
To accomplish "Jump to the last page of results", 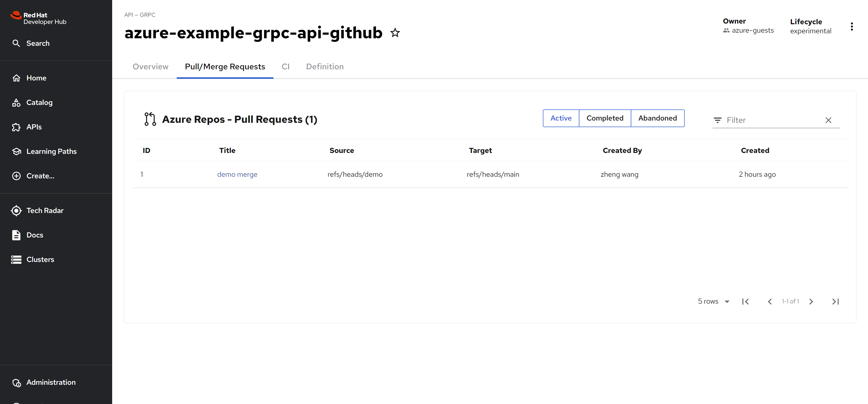I will (835, 302).
